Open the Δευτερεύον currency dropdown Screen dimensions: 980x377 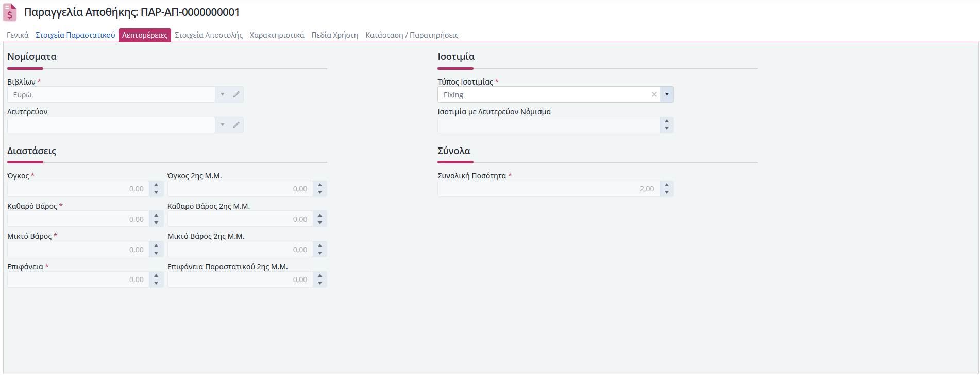click(223, 125)
